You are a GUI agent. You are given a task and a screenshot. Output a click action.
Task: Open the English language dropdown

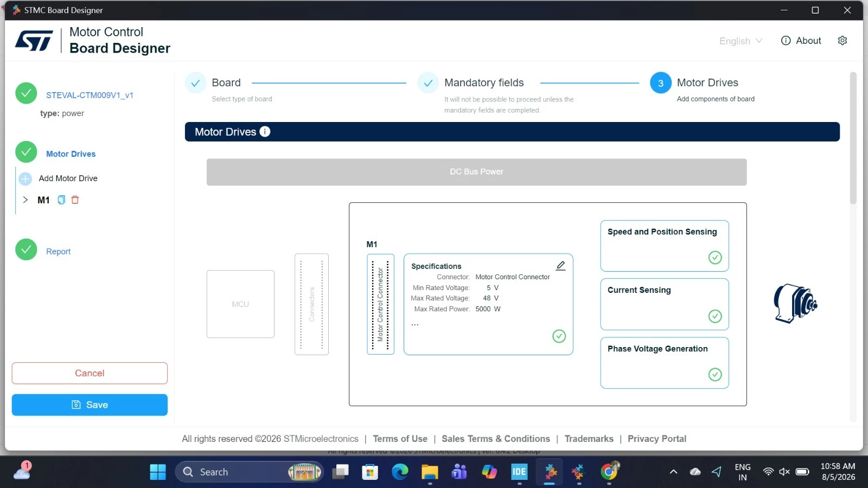click(741, 41)
